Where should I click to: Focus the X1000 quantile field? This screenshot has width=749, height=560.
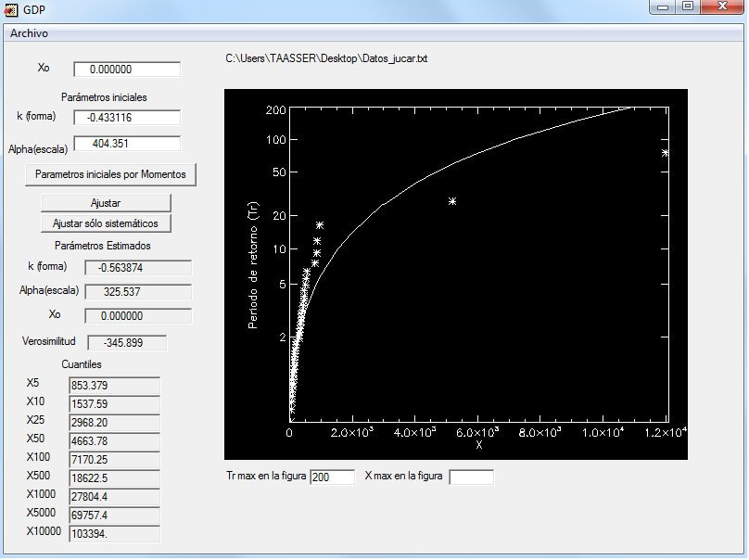click(114, 497)
